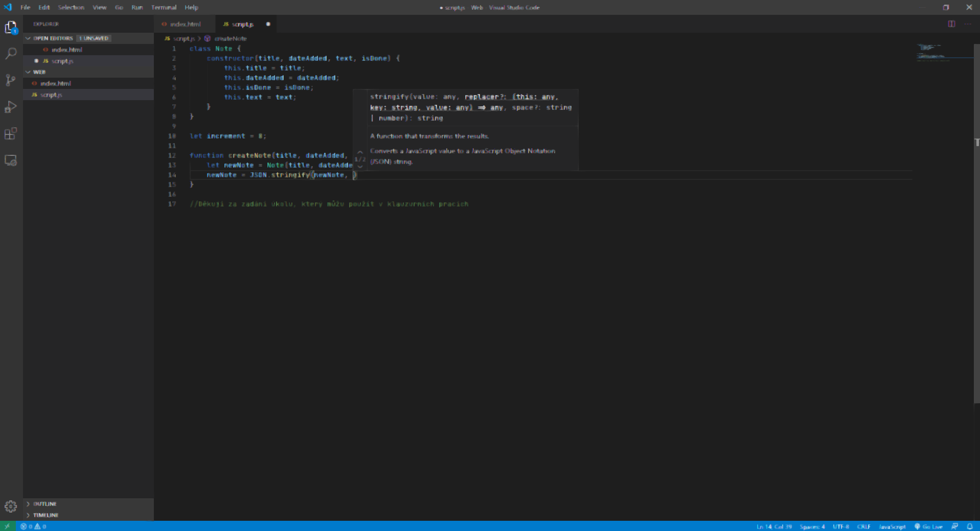Open the View menu

99,7
